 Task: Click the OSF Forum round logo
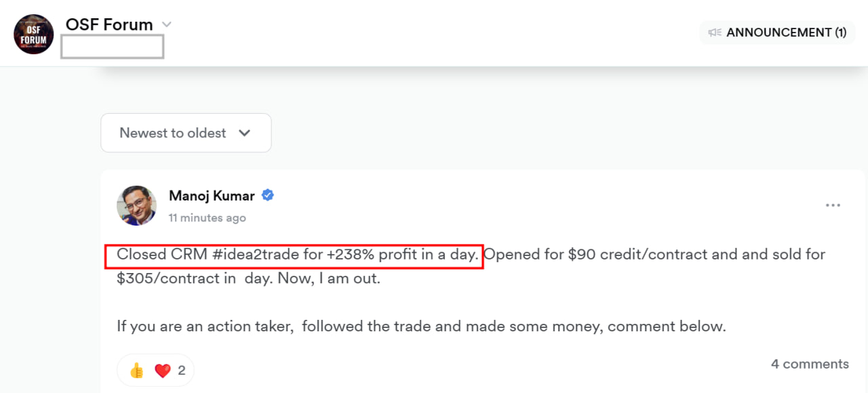pyautogui.click(x=34, y=34)
